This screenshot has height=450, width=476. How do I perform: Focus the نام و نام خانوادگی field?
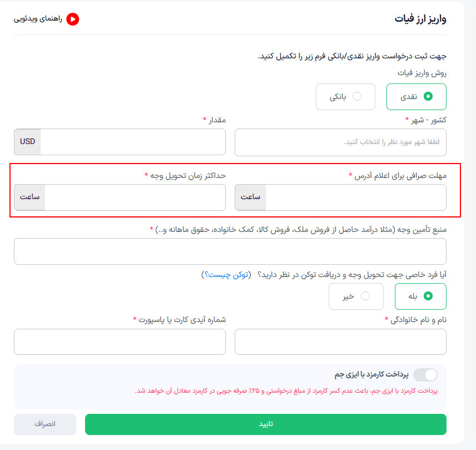pos(340,342)
